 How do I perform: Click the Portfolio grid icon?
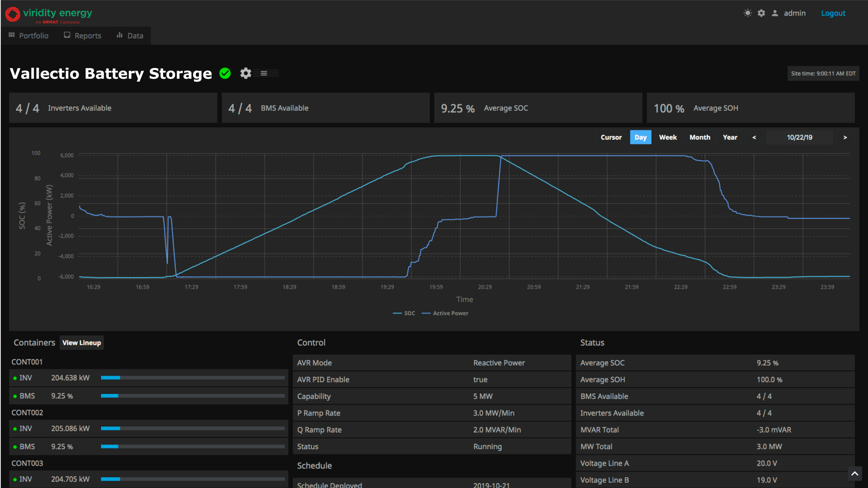(x=12, y=35)
